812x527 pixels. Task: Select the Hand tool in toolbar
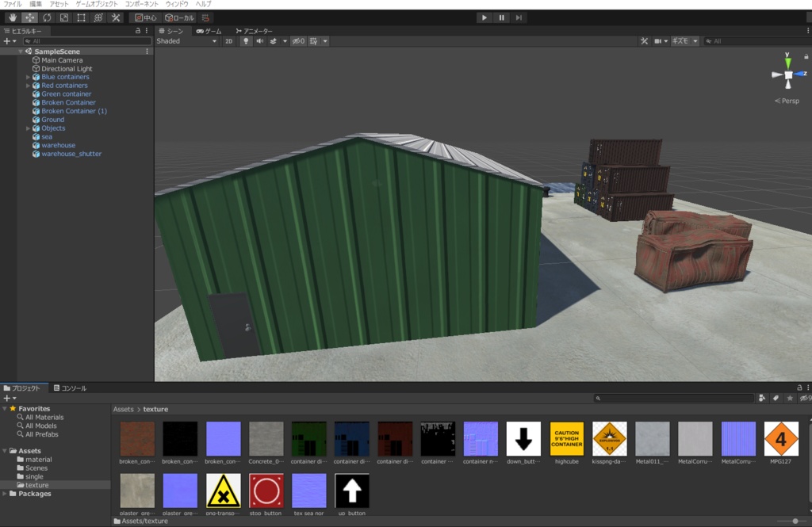pyautogui.click(x=13, y=17)
